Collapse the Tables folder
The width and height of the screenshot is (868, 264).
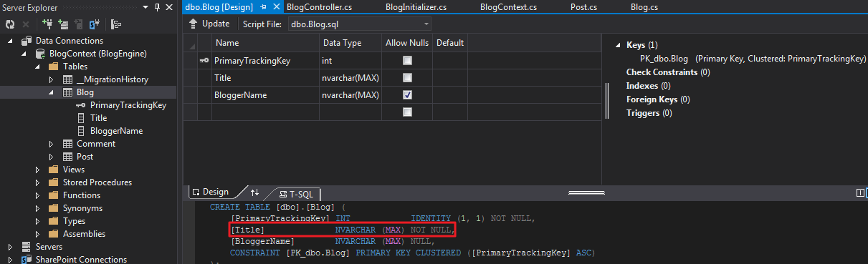tap(37, 67)
